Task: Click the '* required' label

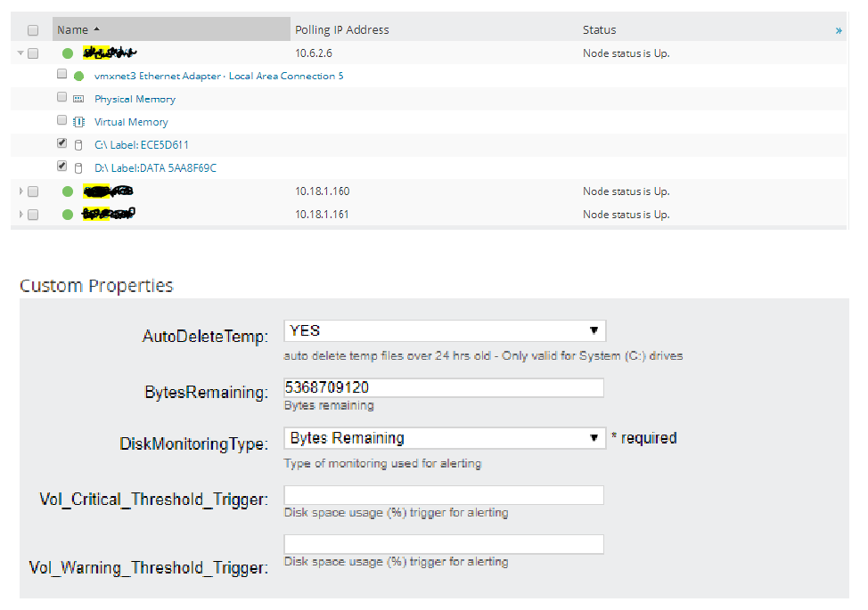Action: tap(643, 438)
